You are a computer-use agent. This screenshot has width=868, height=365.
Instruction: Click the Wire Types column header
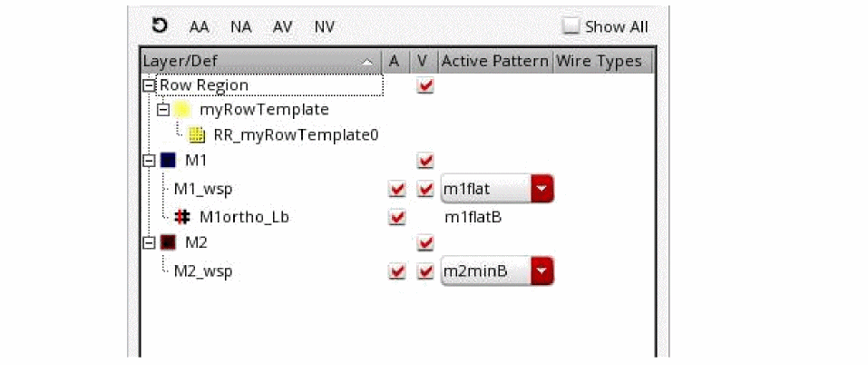[x=599, y=62]
